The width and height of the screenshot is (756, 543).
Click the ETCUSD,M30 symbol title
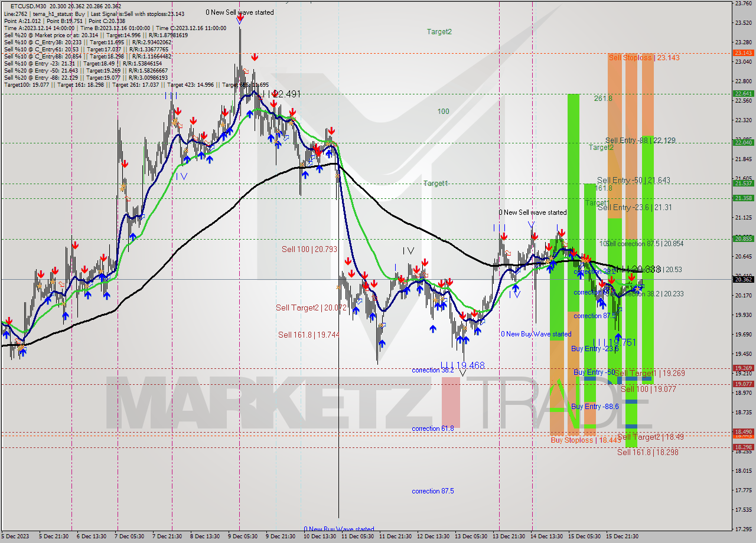pos(30,5)
